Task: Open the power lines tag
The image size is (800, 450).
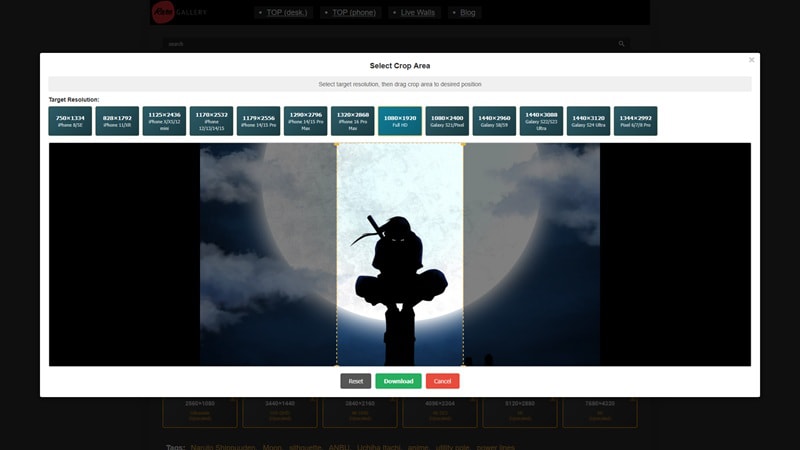Action: tap(495, 447)
